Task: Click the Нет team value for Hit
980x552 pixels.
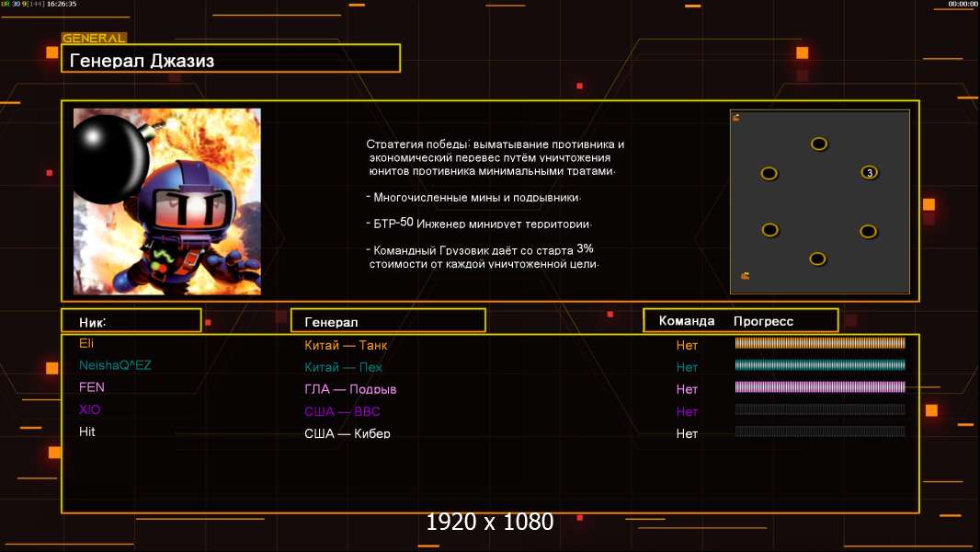Action: click(x=687, y=433)
